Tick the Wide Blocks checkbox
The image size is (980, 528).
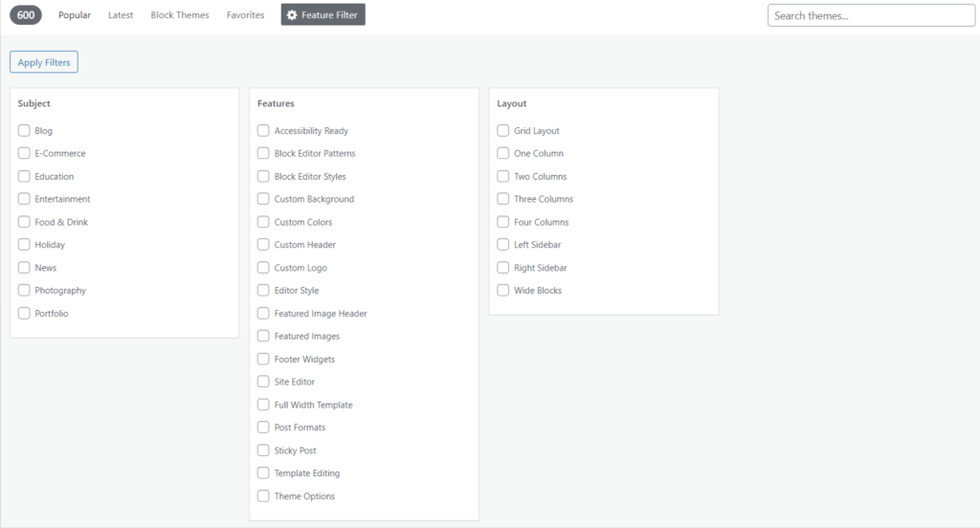[x=502, y=290]
